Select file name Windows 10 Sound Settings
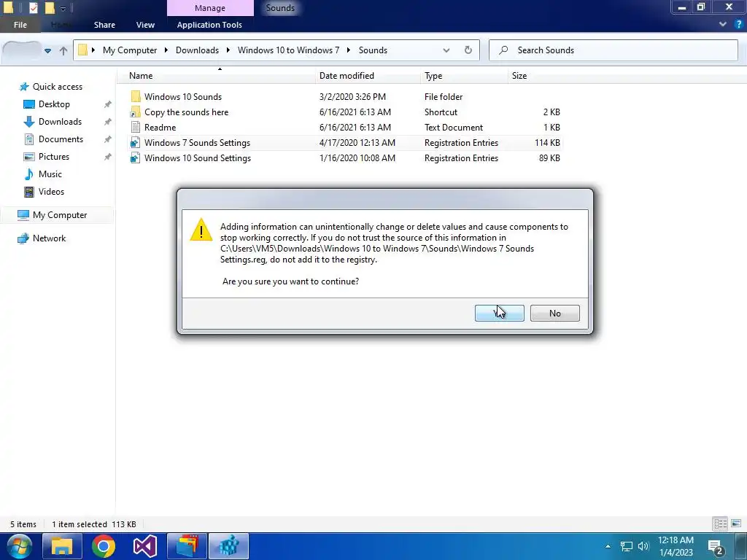 (x=198, y=158)
